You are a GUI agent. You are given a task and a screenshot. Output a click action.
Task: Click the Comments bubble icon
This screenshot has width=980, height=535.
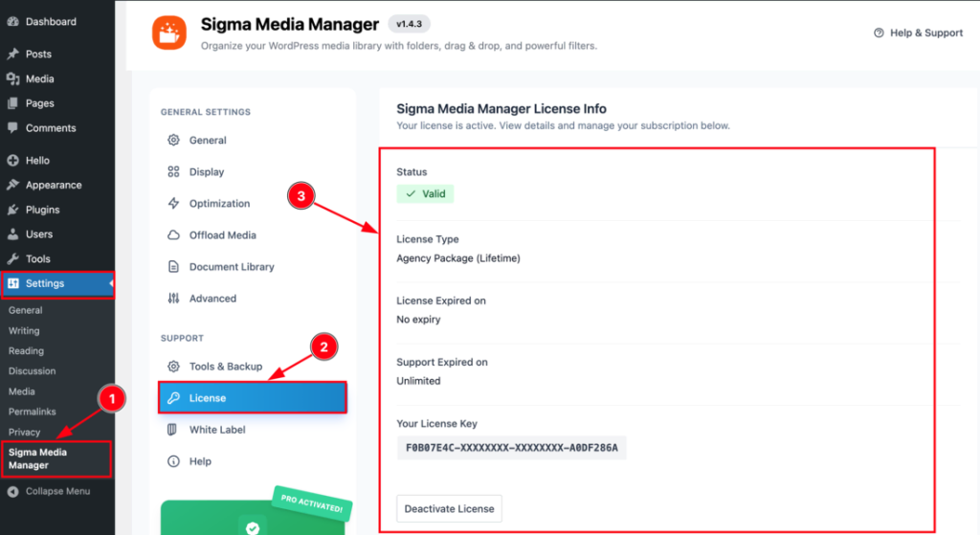point(12,127)
